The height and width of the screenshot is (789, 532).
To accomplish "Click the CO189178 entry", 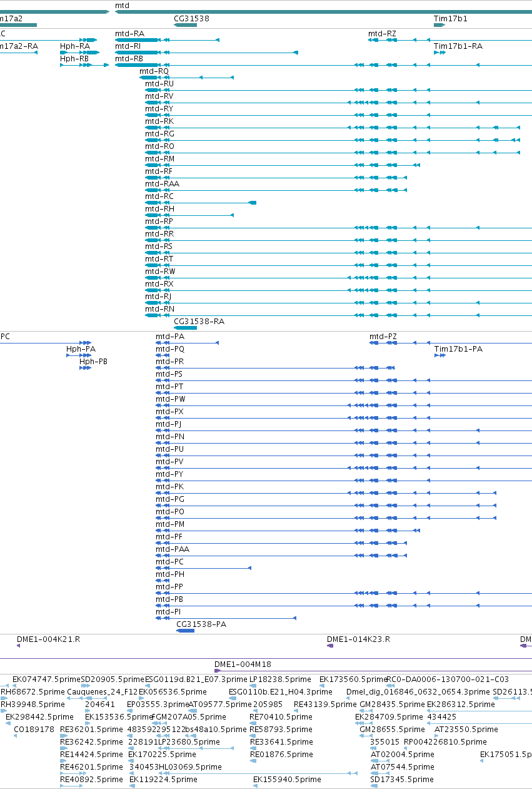I will click(34, 729).
